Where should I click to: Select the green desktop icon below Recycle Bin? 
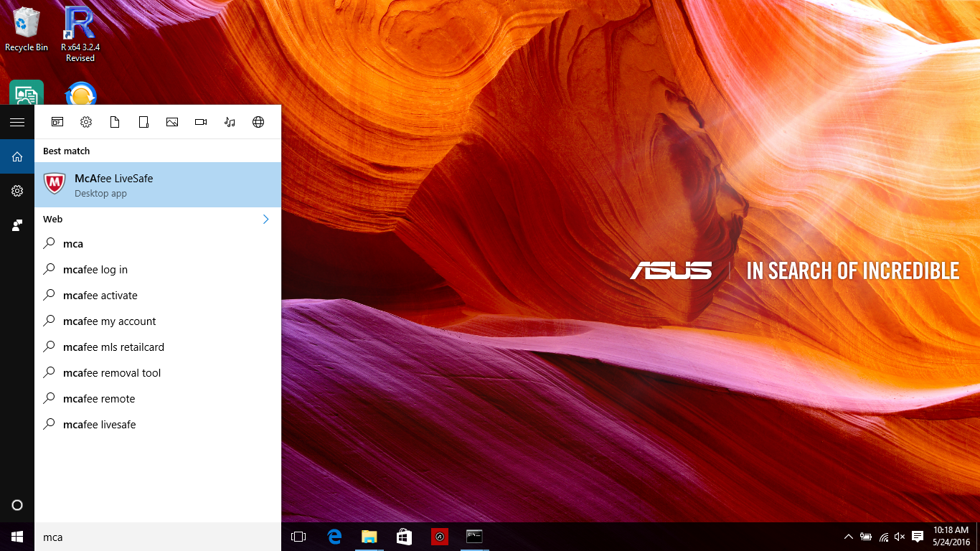tap(27, 93)
